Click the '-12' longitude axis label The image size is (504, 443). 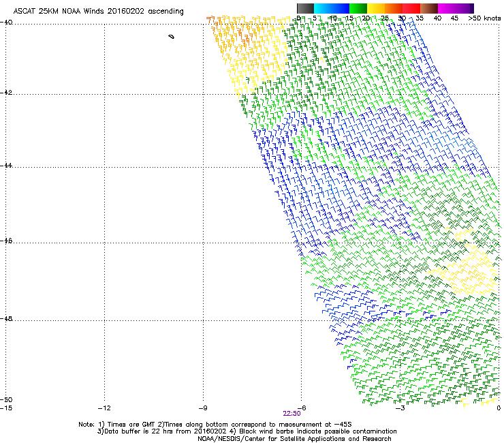(104, 408)
